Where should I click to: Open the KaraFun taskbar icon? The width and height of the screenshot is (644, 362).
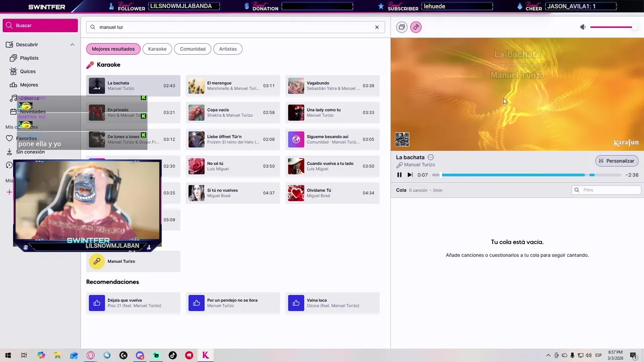[x=205, y=355]
